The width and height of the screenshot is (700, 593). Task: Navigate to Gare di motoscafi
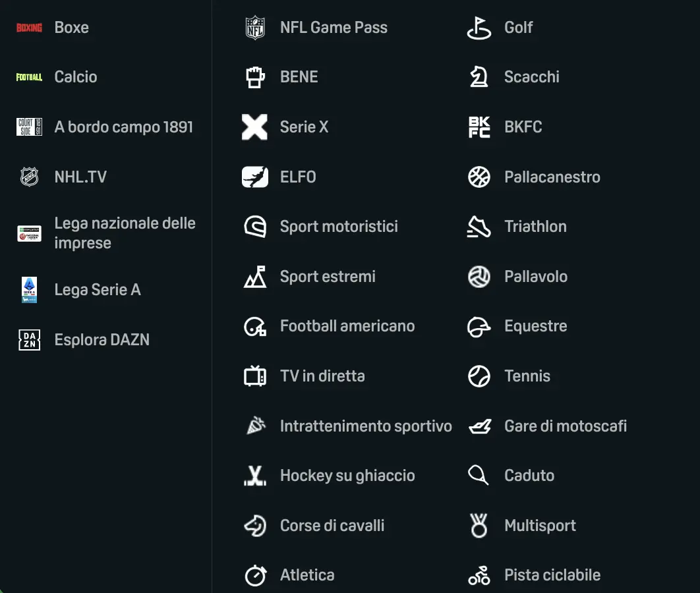coord(565,426)
